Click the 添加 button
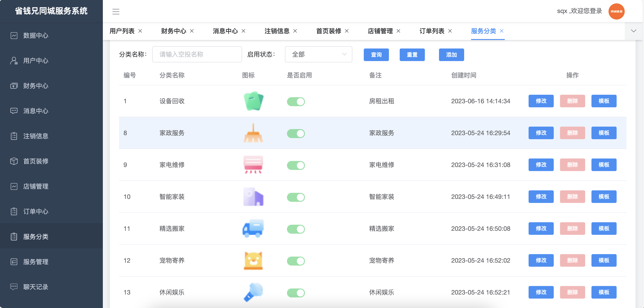 pyautogui.click(x=452, y=55)
